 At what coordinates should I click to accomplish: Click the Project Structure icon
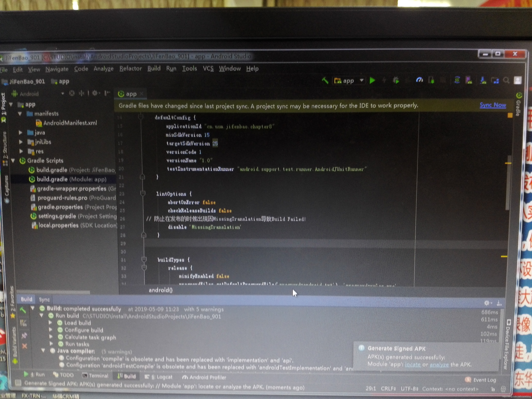(495, 81)
